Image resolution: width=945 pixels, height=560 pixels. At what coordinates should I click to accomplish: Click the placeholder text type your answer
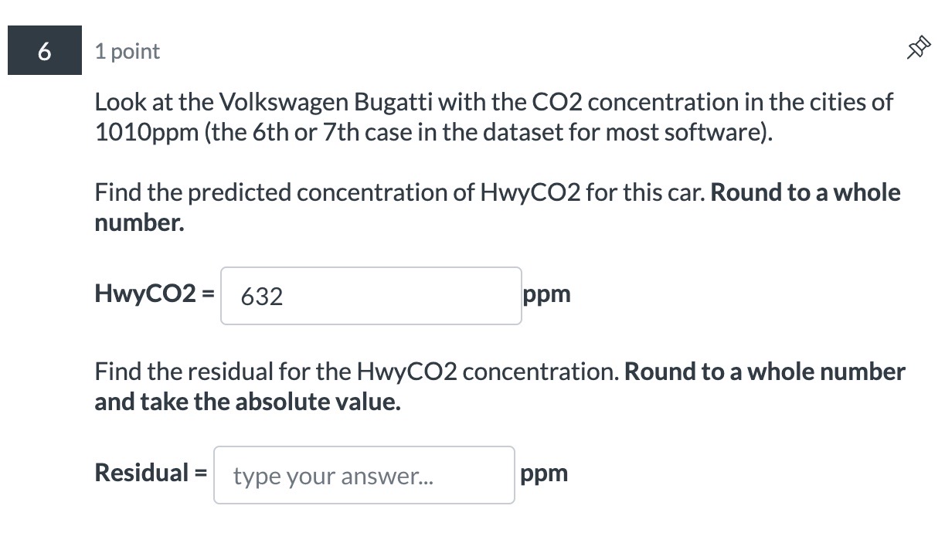click(x=332, y=476)
